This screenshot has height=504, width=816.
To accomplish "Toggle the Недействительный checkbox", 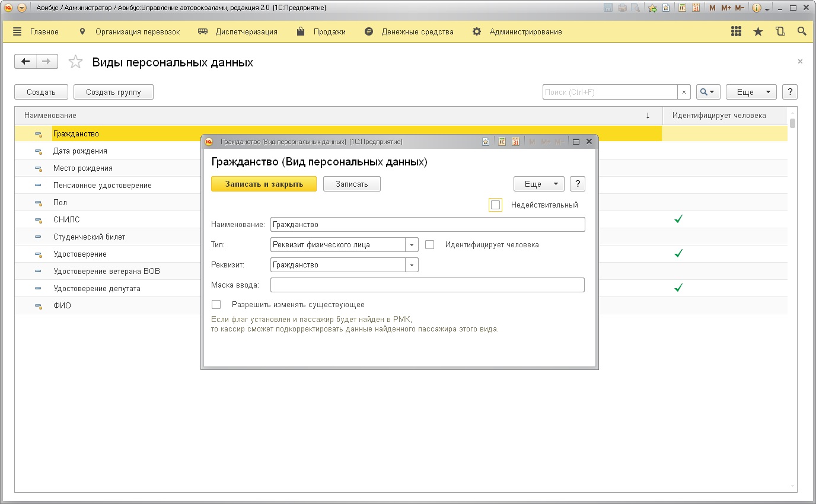I will pos(496,205).
